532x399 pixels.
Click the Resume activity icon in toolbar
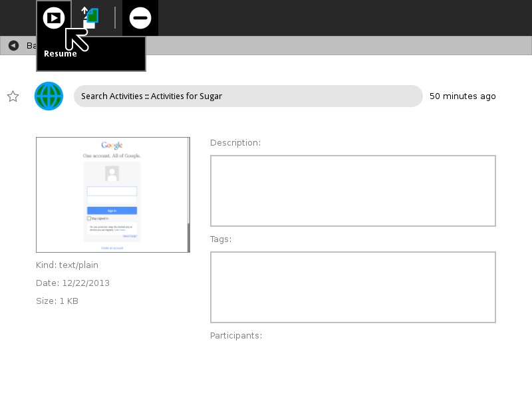click(54, 18)
